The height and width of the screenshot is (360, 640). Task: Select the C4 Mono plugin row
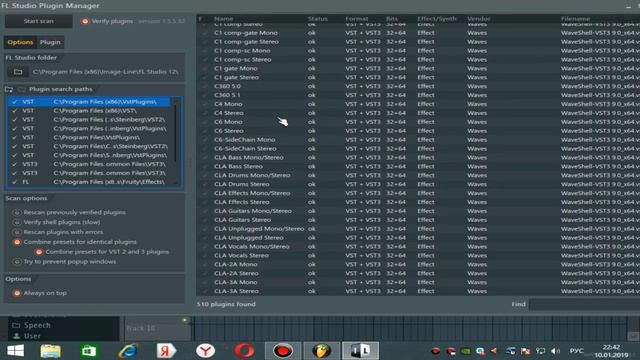pos(418,104)
